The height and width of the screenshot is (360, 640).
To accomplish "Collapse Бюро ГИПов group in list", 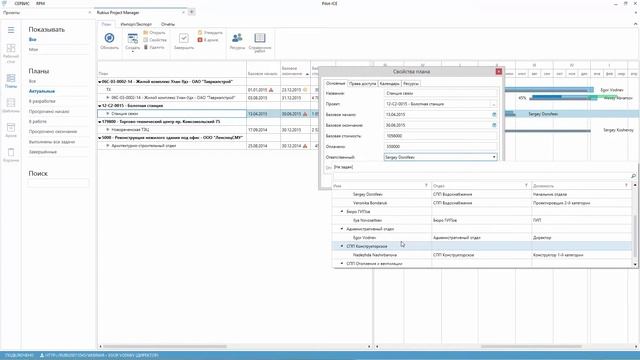I will pos(342,211).
